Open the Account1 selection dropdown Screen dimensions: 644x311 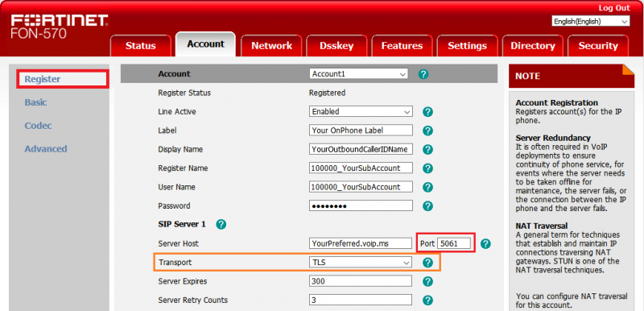[x=358, y=74]
